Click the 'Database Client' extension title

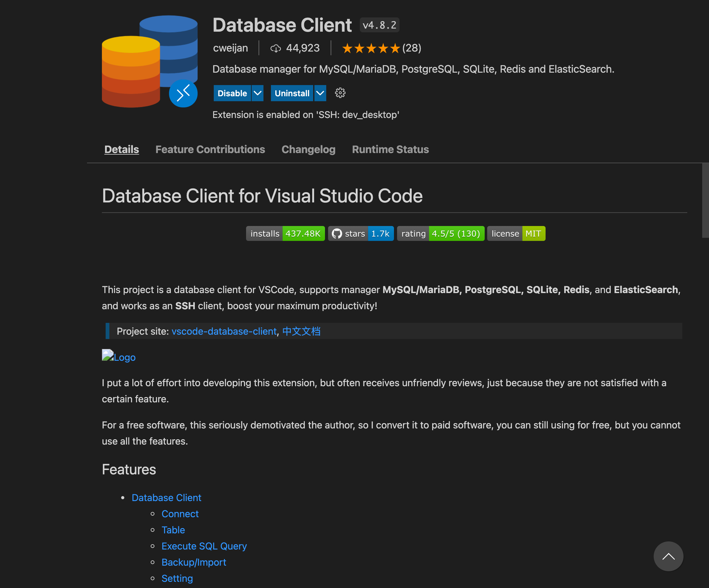coord(282,25)
